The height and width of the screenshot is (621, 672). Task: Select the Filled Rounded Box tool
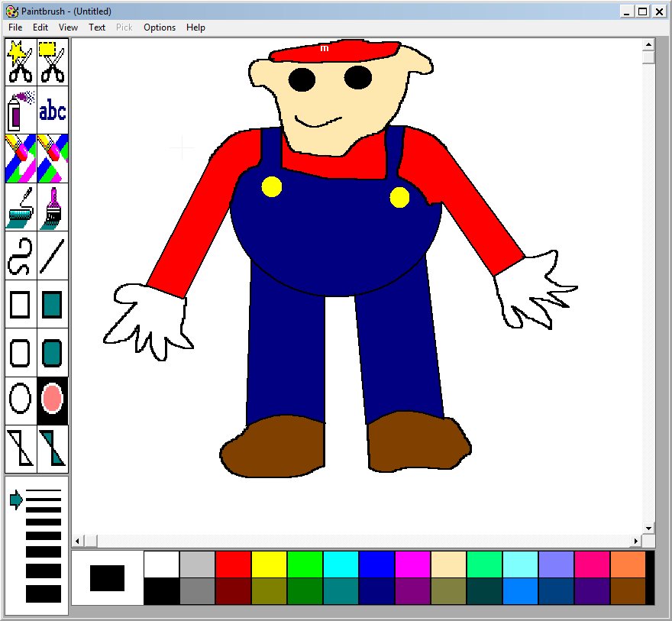[53, 353]
